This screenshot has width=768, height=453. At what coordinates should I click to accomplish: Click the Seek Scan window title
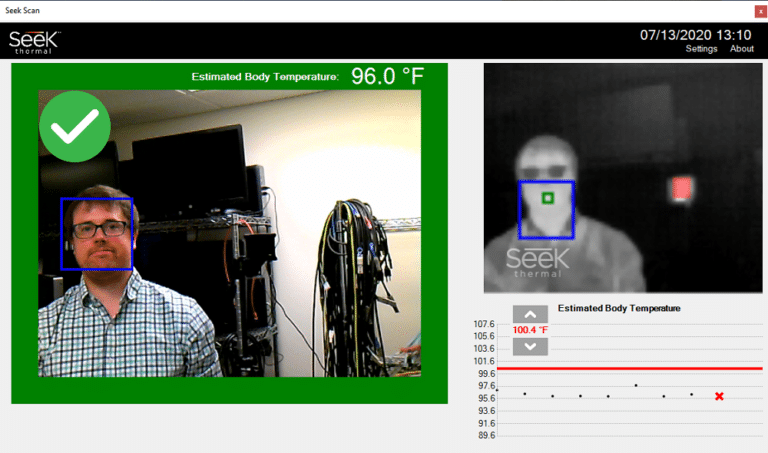coord(23,10)
